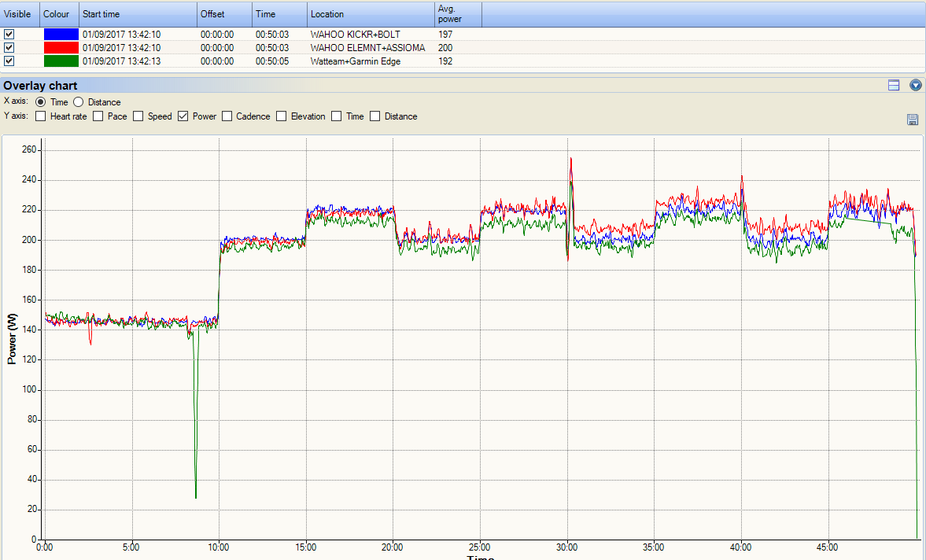Click the Power (W) axis title
926x560 pixels.
[12, 339]
